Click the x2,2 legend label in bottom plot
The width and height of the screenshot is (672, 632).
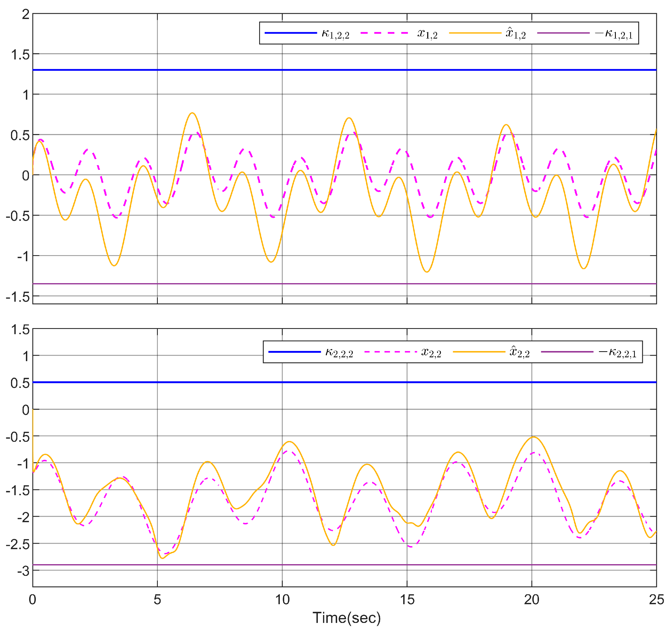pos(431,353)
